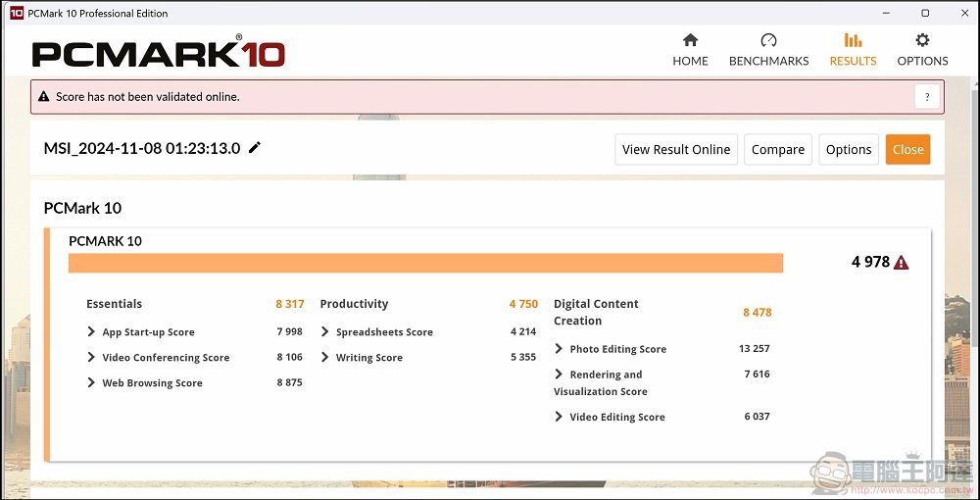
Task: Click the Productivity heading
Action: click(354, 304)
